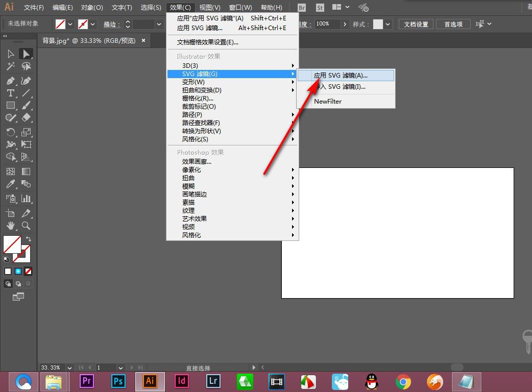The height and width of the screenshot is (392, 532).
Task: Select the Magic Wand tool
Action: point(10,66)
